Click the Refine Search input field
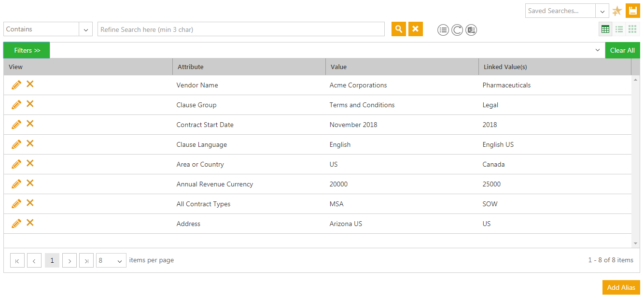The width and height of the screenshot is (644, 298). point(241,29)
